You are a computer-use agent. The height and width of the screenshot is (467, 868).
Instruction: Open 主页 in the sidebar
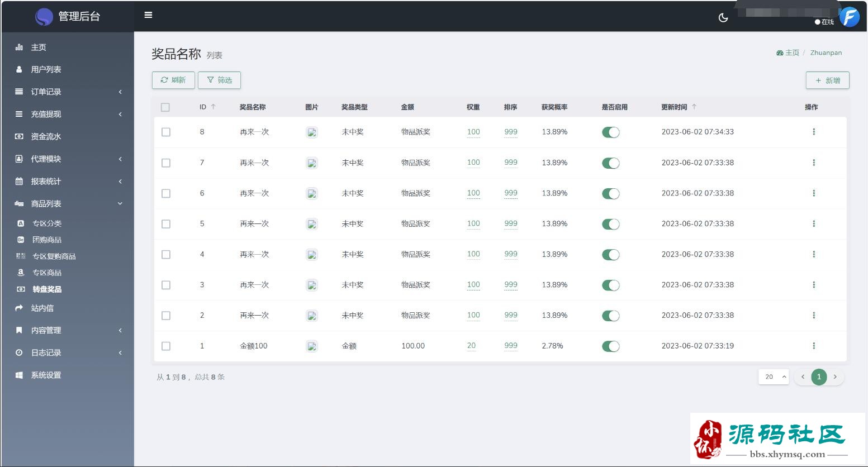pos(68,47)
